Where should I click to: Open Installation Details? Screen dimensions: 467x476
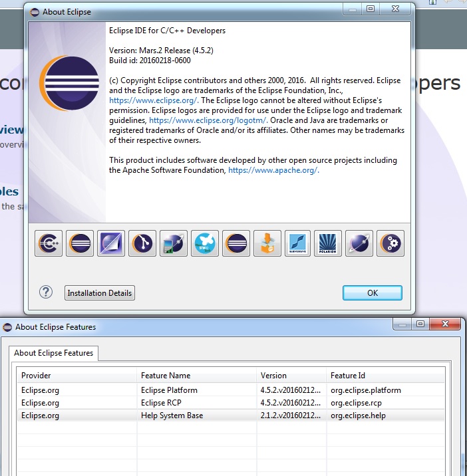(x=100, y=293)
